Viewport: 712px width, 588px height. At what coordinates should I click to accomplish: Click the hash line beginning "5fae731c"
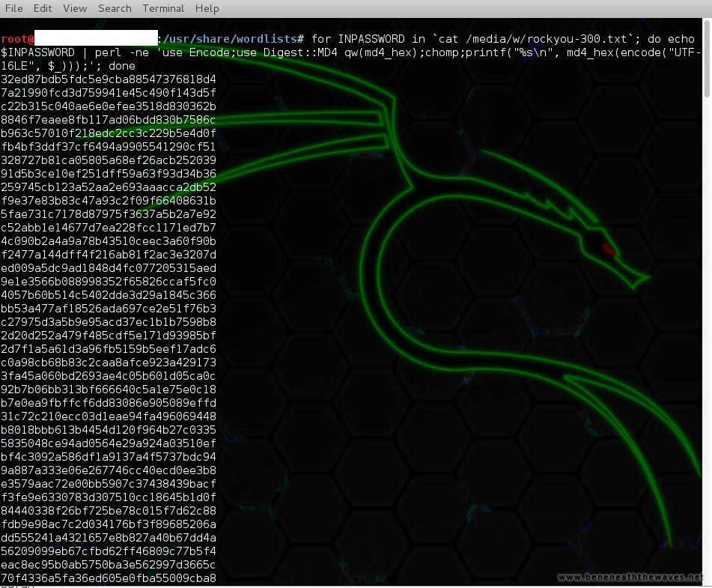(109, 214)
